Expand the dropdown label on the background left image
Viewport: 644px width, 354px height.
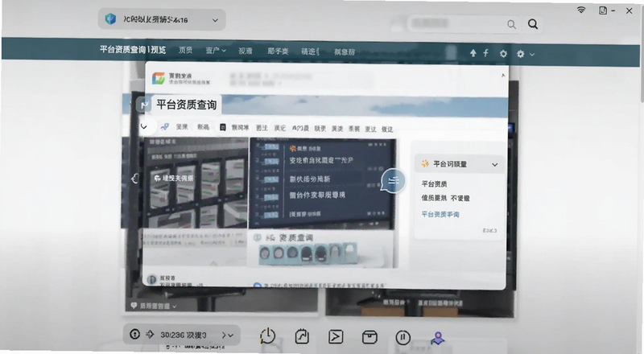pos(154,306)
